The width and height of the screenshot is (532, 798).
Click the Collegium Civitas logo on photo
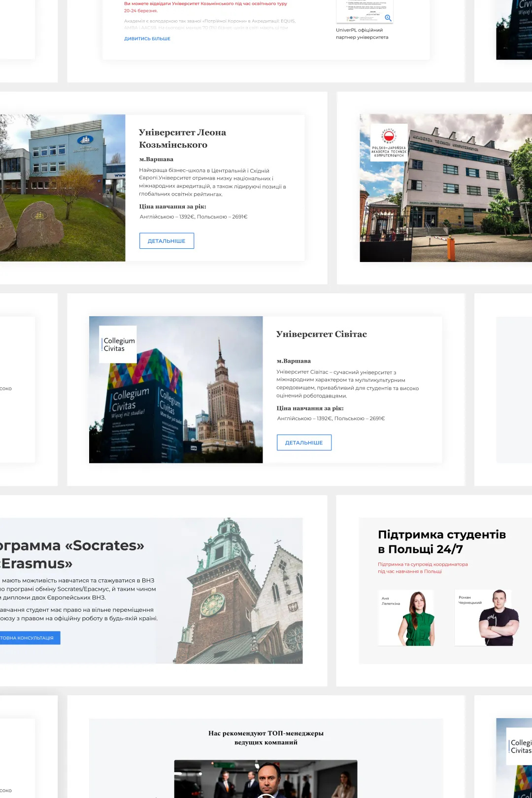pyautogui.click(x=118, y=344)
